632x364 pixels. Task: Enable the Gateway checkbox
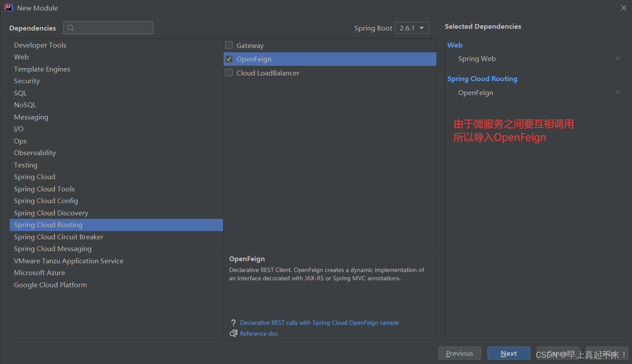229,45
